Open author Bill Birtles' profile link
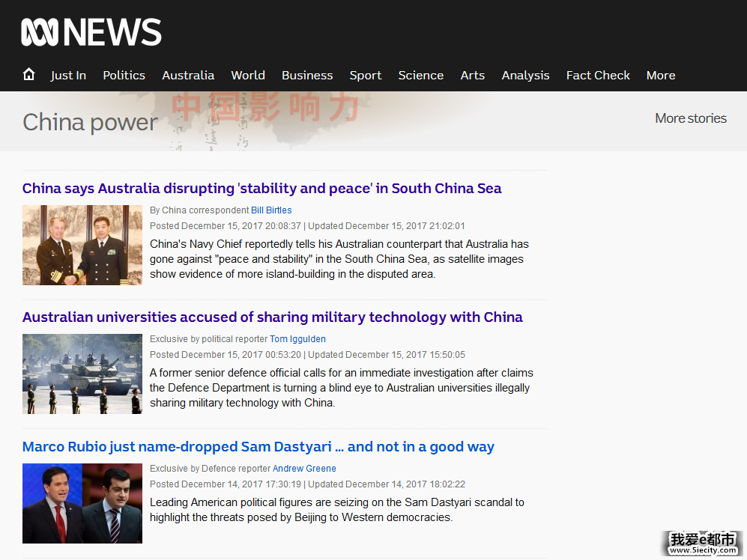This screenshot has width=747, height=560. pyautogui.click(x=271, y=210)
